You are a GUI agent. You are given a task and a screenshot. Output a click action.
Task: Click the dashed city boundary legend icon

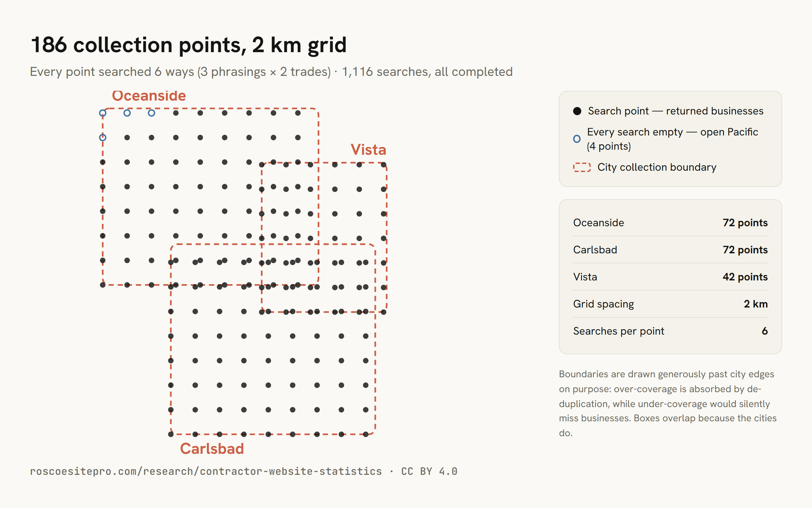[x=582, y=167]
